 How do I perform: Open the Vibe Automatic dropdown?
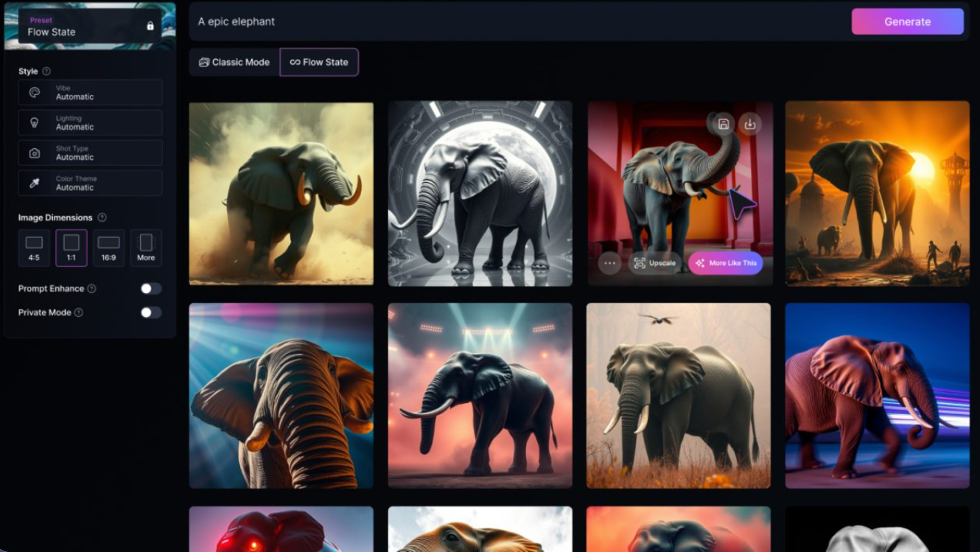tap(90, 92)
